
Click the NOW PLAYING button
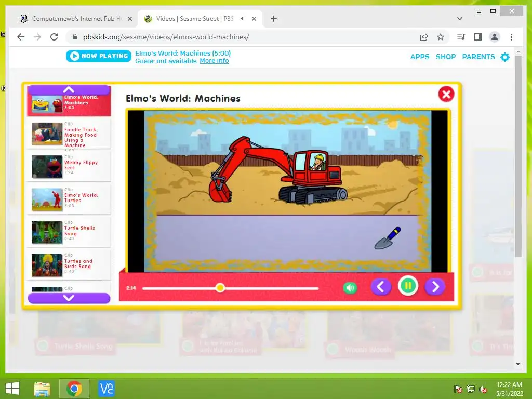(98, 56)
